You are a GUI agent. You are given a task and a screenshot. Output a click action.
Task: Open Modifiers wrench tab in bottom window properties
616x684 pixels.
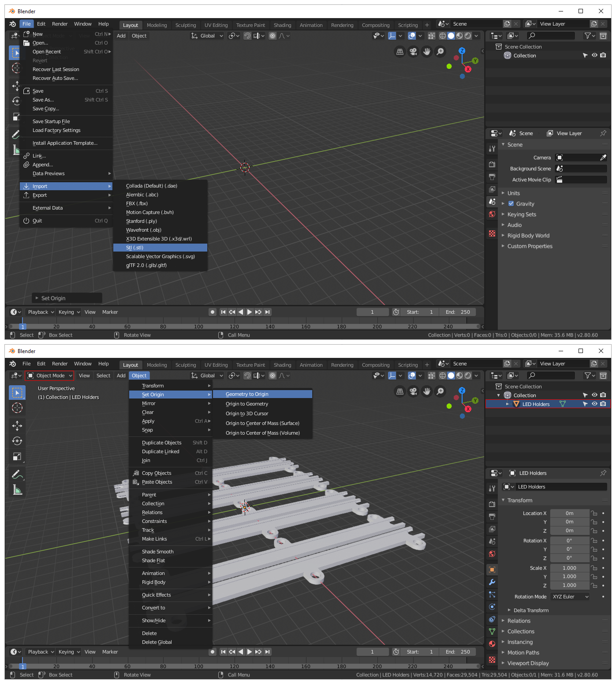492,582
